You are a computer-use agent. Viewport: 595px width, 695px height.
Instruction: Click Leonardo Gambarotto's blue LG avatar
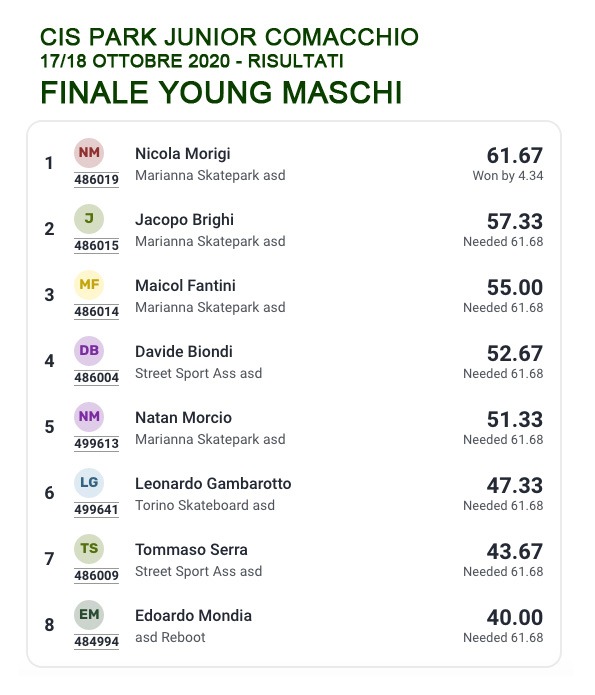[x=89, y=483]
